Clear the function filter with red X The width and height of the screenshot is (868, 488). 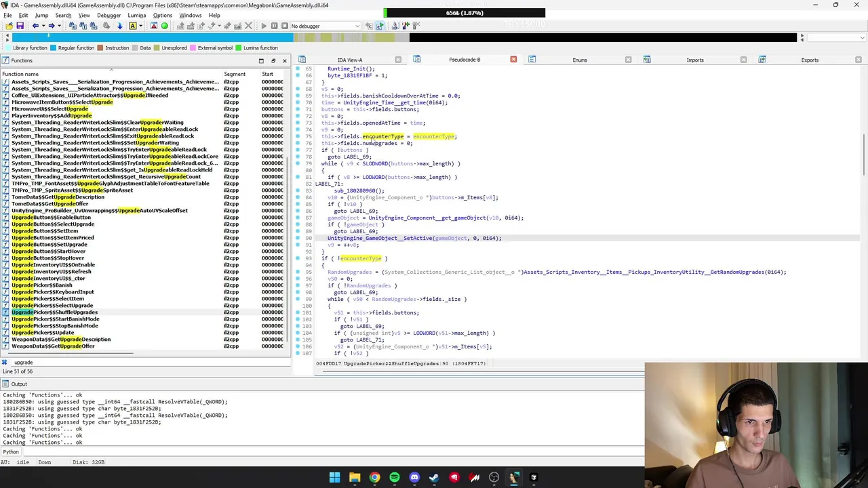[x=4, y=363]
